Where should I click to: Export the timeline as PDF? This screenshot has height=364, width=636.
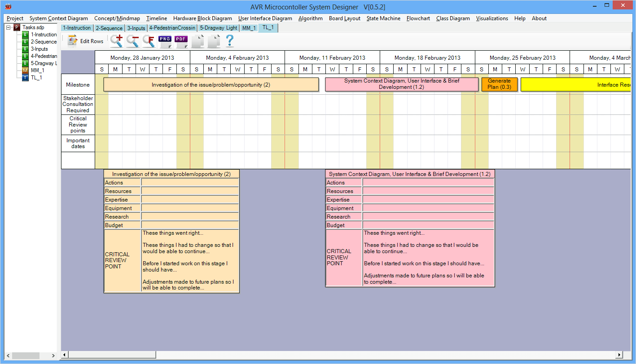coord(181,41)
